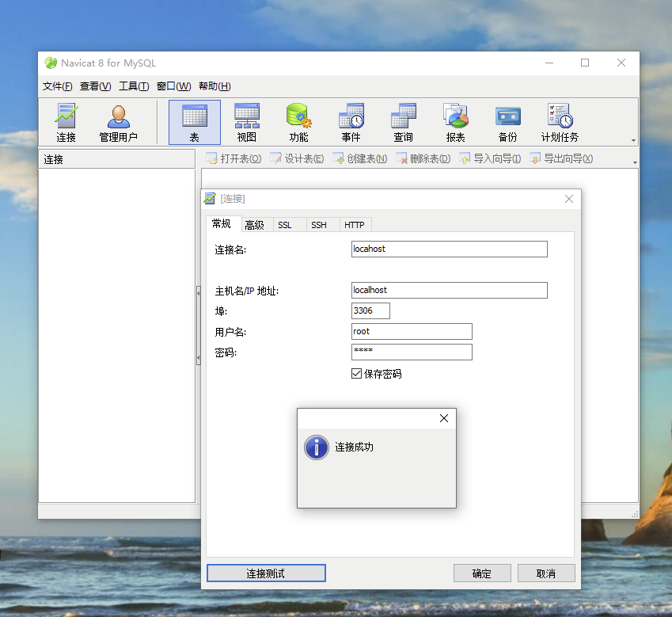Launch 导入向导(I) import wizard
Viewport: 672px width, 617px height.
click(x=490, y=158)
